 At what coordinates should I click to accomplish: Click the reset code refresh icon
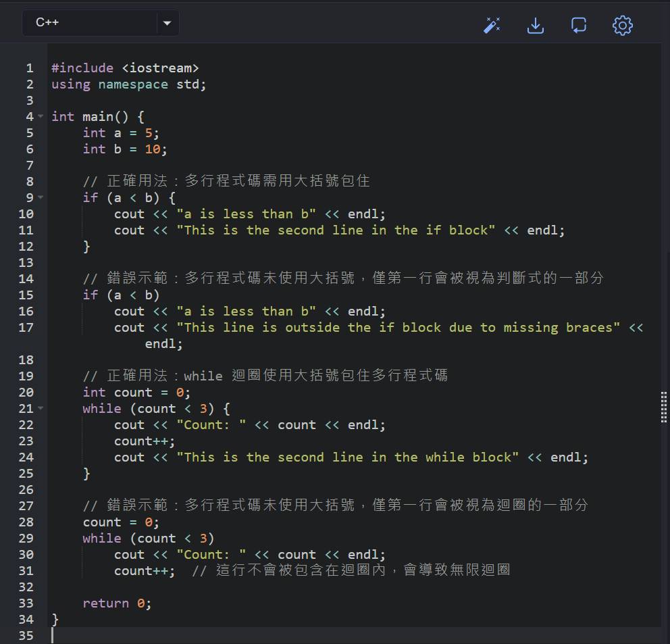click(x=579, y=25)
